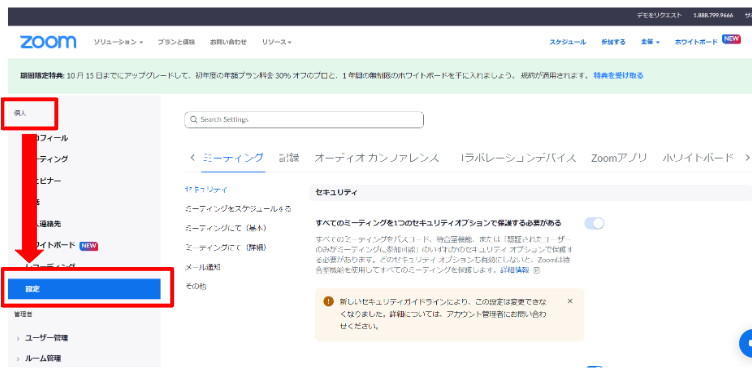Click デモをリクエスト in the top bar

[659, 15]
